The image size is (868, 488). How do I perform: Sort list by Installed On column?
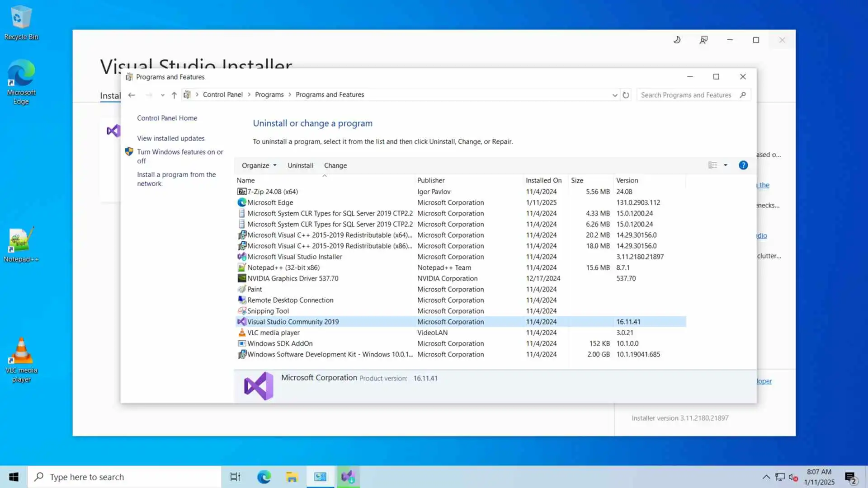click(x=543, y=180)
